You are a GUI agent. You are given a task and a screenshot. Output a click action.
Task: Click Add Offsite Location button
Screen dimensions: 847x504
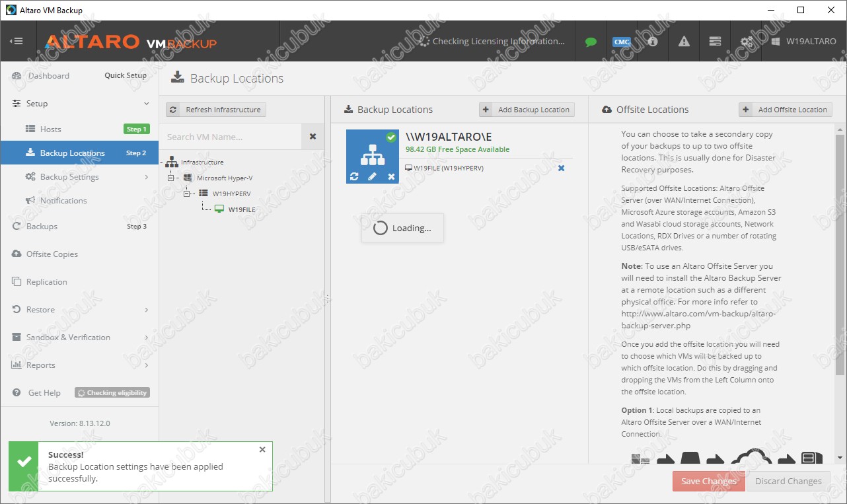coord(786,110)
